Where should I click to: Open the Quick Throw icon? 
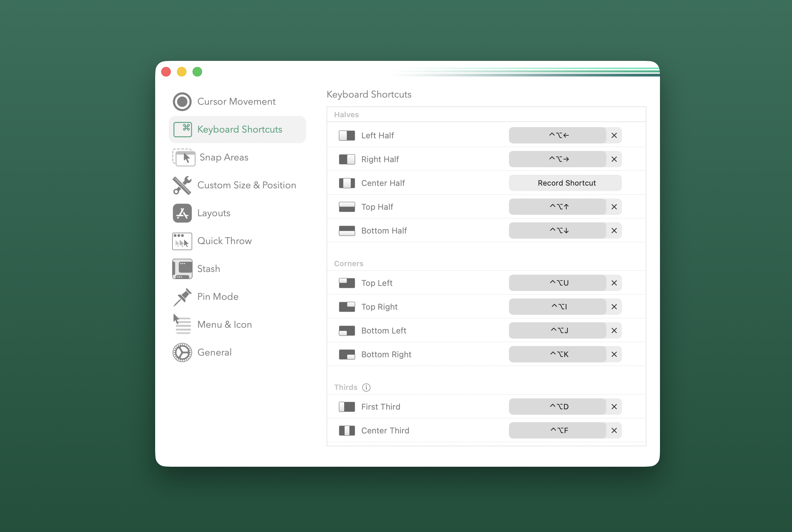point(182,241)
